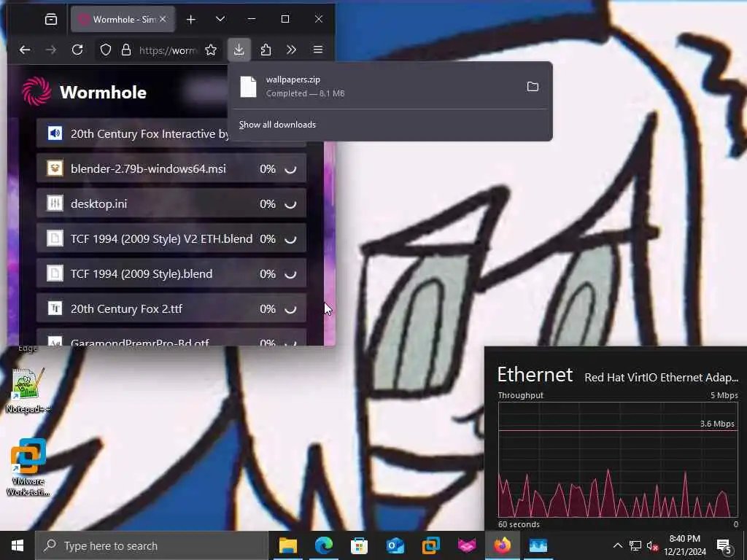Open Outlook from taskbar
The width and height of the screenshot is (747, 560).
(x=395, y=545)
